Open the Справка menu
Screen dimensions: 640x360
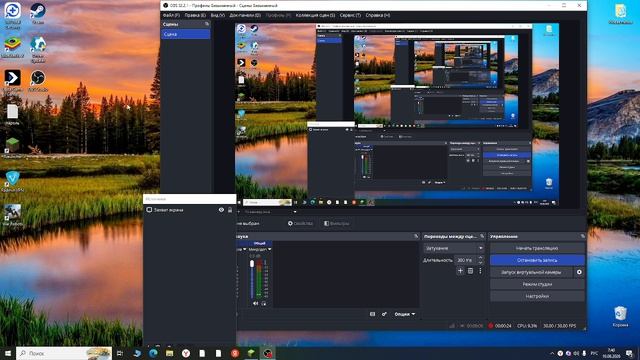point(378,15)
